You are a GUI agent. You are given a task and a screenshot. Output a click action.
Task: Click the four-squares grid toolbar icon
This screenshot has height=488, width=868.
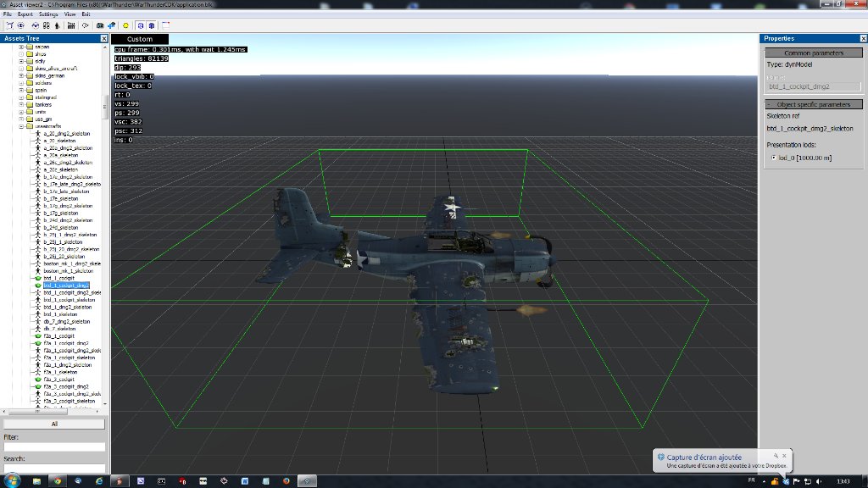[46, 25]
